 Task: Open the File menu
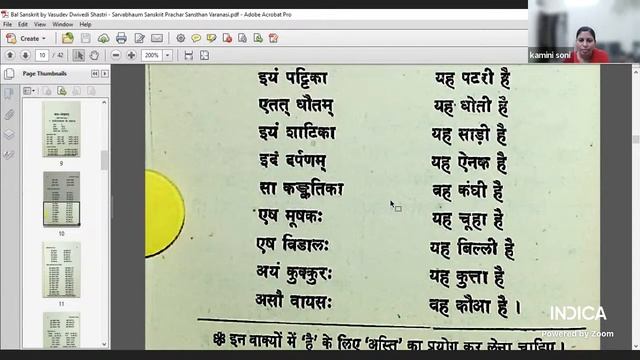pos(7,24)
